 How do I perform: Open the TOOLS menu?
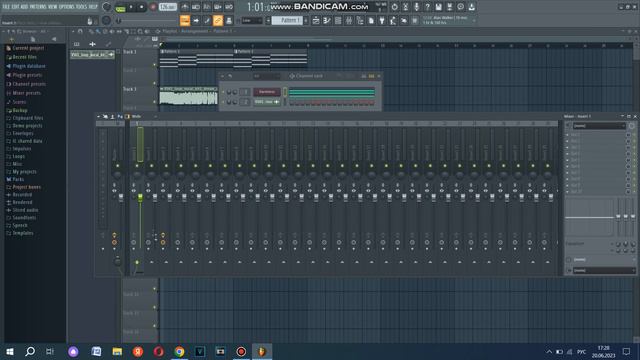tap(81, 7)
